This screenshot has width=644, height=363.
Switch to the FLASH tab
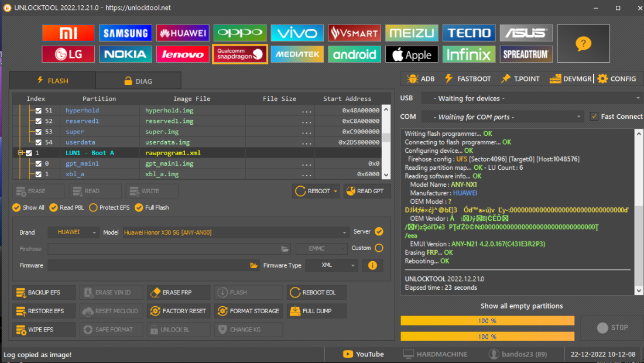click(53, 80)
